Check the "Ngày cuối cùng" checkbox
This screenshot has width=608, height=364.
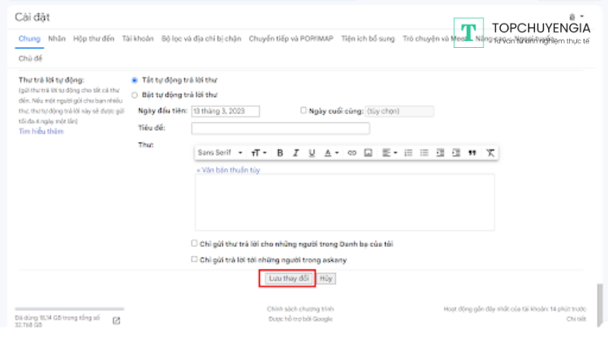(x=304, y=111)
